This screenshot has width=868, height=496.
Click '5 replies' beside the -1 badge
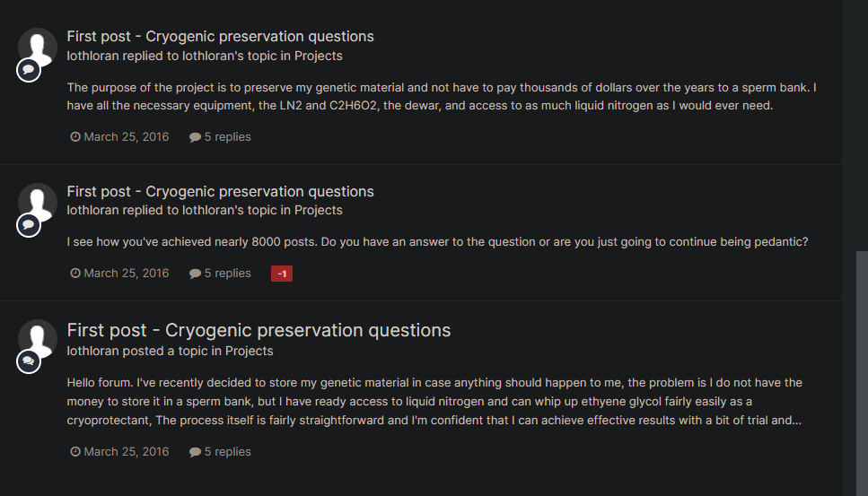pos(221,274)
